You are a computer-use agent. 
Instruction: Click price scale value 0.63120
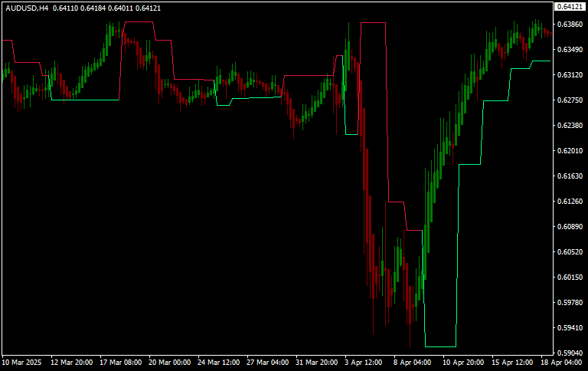(570, 74)
